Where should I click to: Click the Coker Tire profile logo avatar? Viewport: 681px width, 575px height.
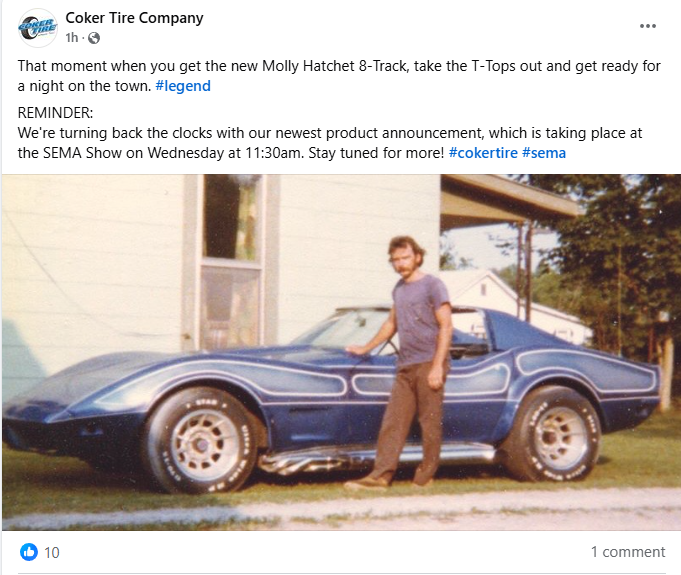point(38,27)
